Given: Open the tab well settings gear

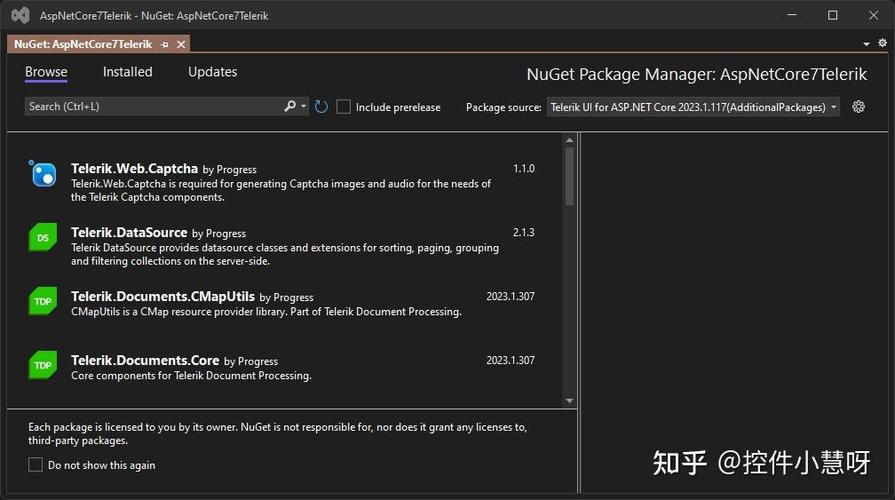Looking at the screenshot, I should [882, 43].
